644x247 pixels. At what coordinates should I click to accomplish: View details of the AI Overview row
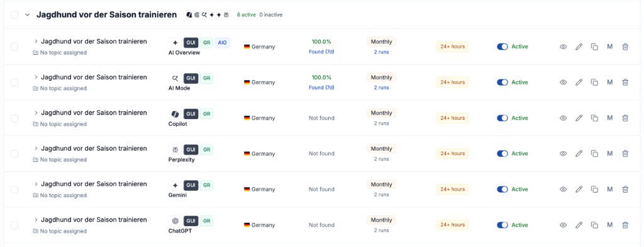pyautogui.click(x=563, y=47)
